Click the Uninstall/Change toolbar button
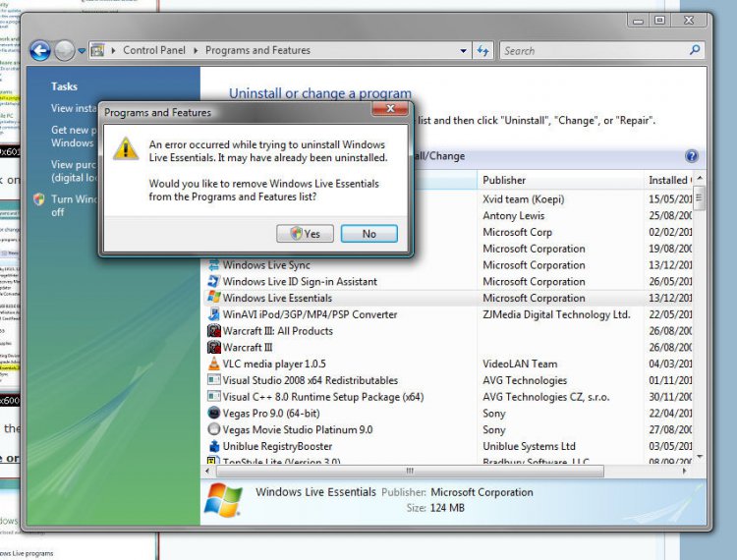 tap(439, 156)
